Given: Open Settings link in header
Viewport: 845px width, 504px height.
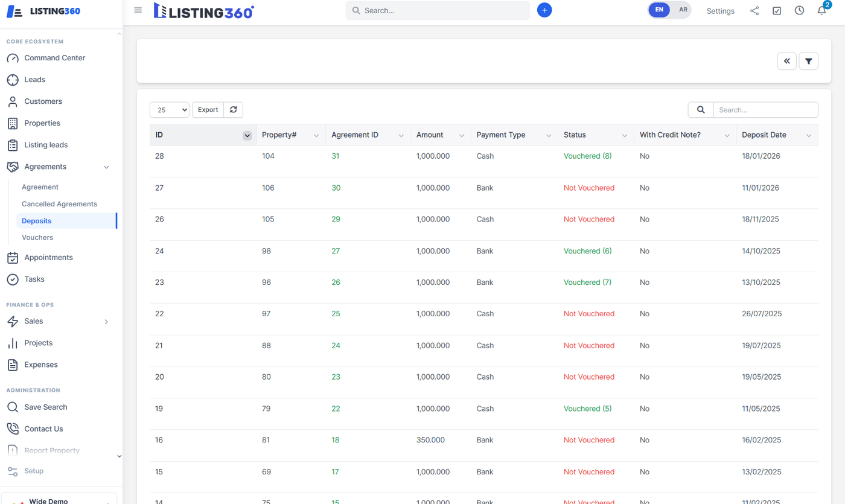Looking at the screenshot, I should 721,11.
